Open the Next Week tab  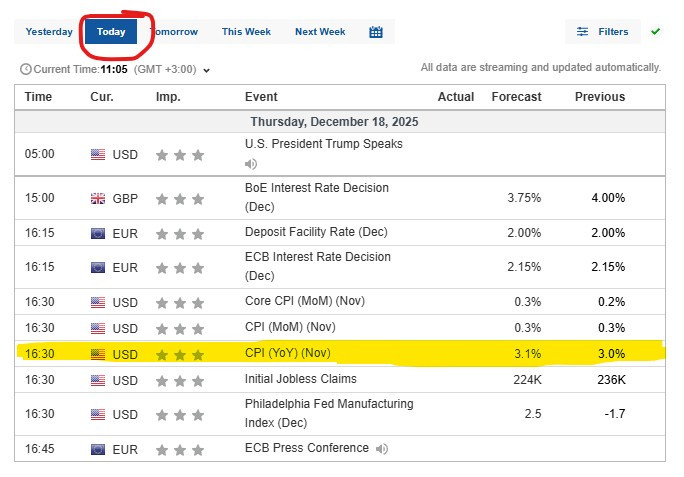[x=320, y=32]
